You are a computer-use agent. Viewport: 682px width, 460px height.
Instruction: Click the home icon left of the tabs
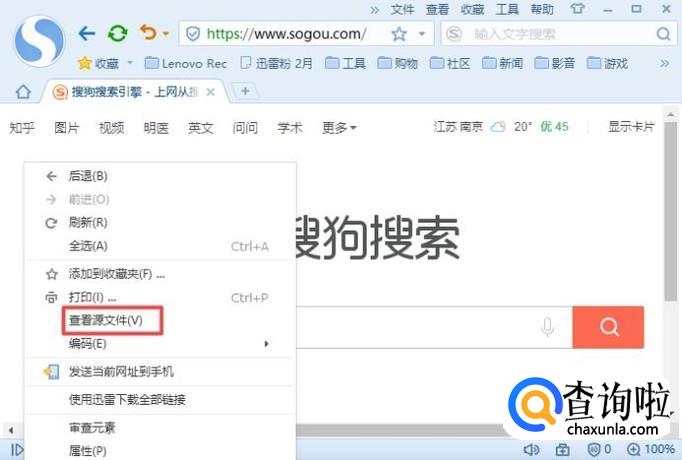pos(23,92)
